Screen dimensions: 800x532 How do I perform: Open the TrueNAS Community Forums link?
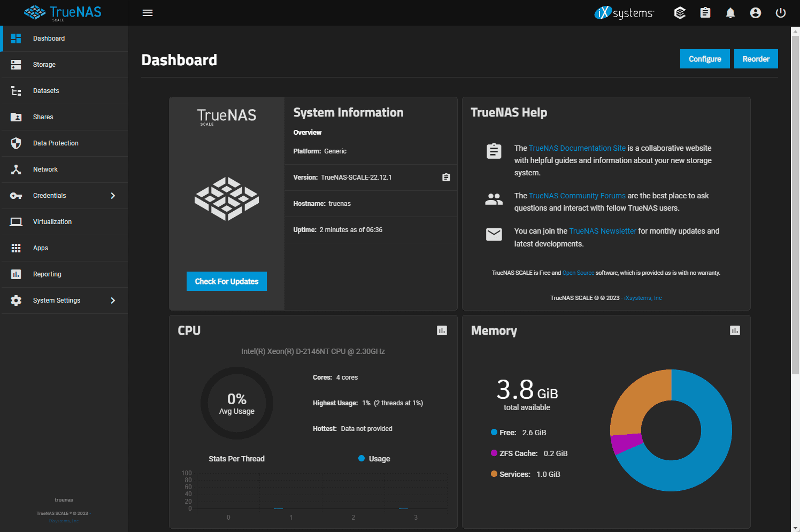[x=577, y=196]
